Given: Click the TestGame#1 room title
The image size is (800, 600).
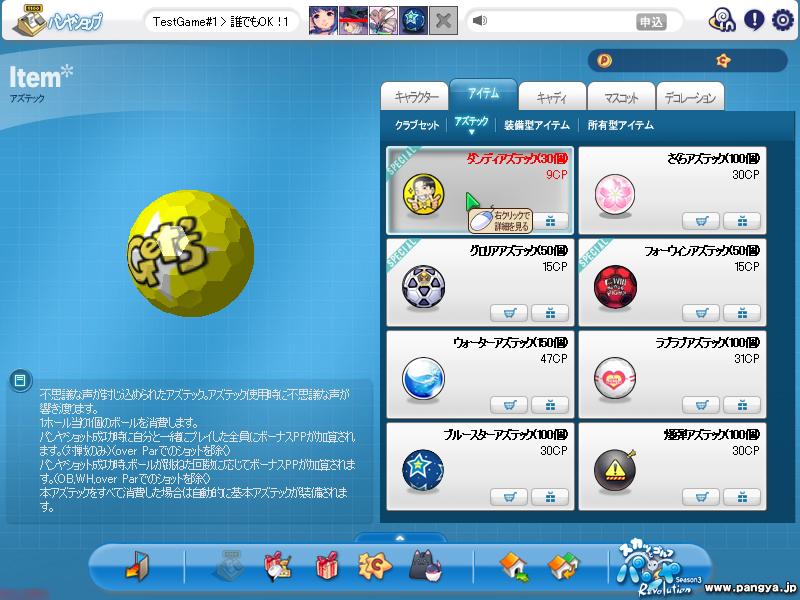Looking at the screenshot, I should [x=221, y=21].
